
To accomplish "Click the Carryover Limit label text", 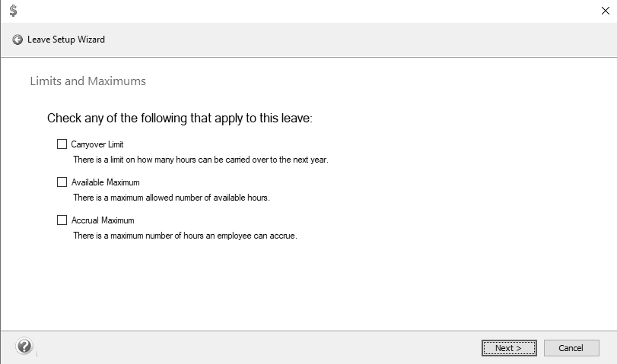I will 97,144.
